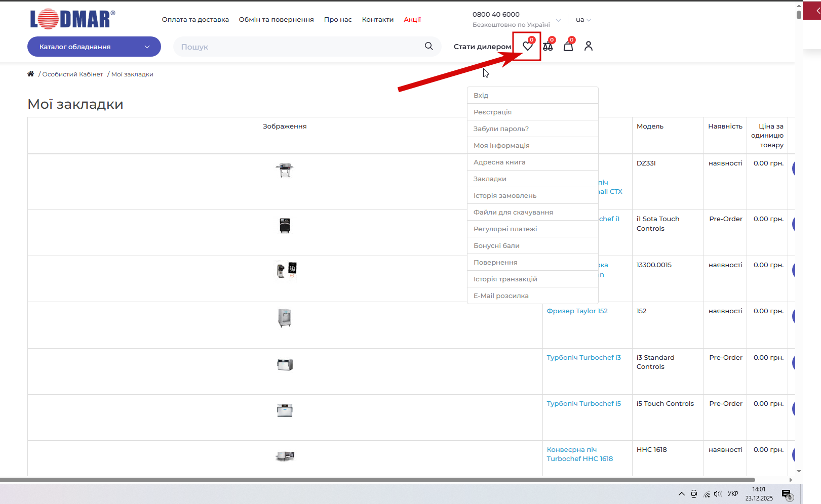Switch the УКР keyboard language indicator
821x504 pixels.
coord(733,494)
